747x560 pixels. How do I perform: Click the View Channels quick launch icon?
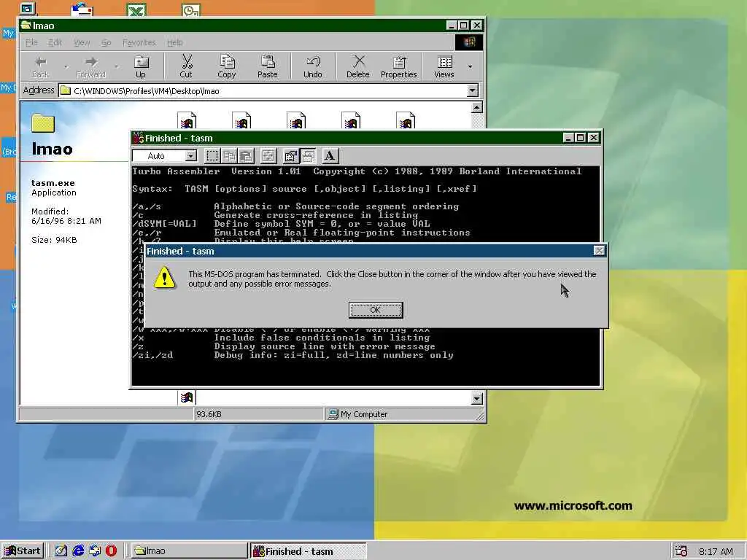point(95,551)
